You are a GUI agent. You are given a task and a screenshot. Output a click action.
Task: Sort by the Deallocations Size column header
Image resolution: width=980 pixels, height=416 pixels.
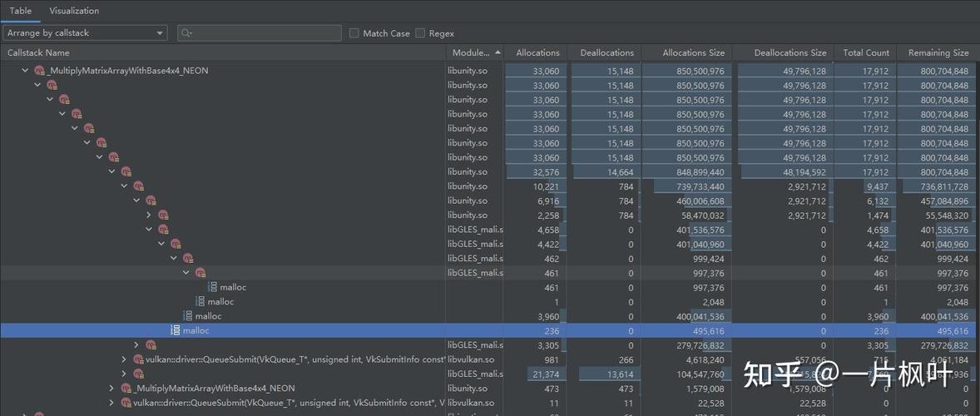click(x=790, y=52)
